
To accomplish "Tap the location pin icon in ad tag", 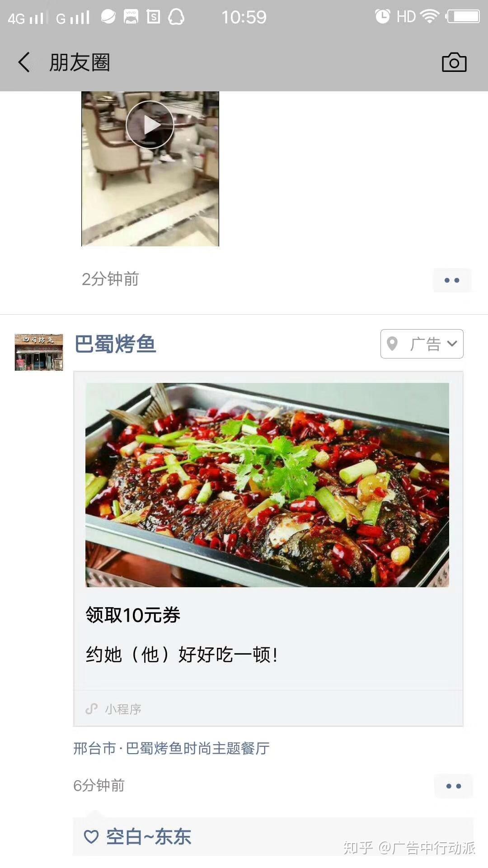I will (392, 344).
